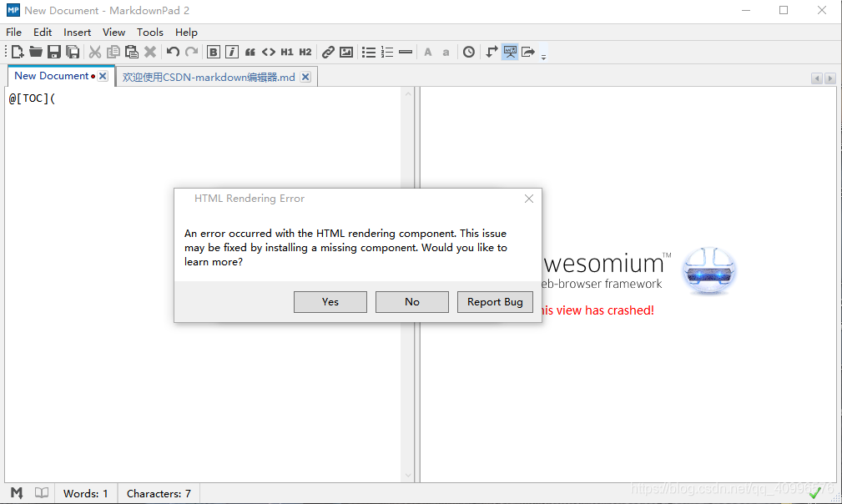Screen dimensions: 842x504
Task: Insert a hyperlink using the chain icon
Action: (328, 52)
